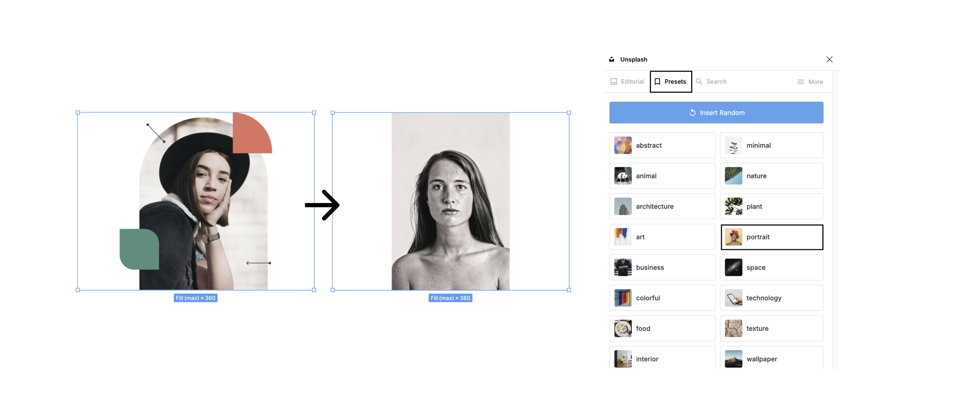
Task: Select the plant preset
Action: (771, 206)
